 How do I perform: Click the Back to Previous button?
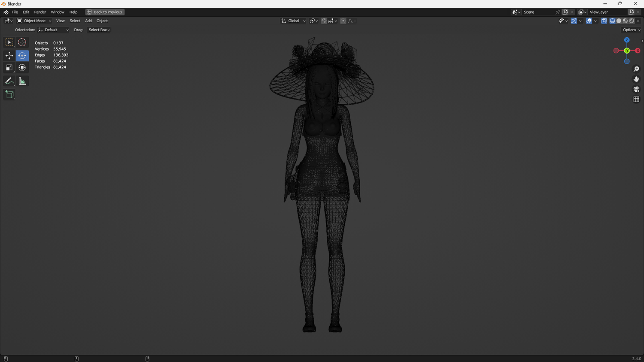tap(105, 12)
